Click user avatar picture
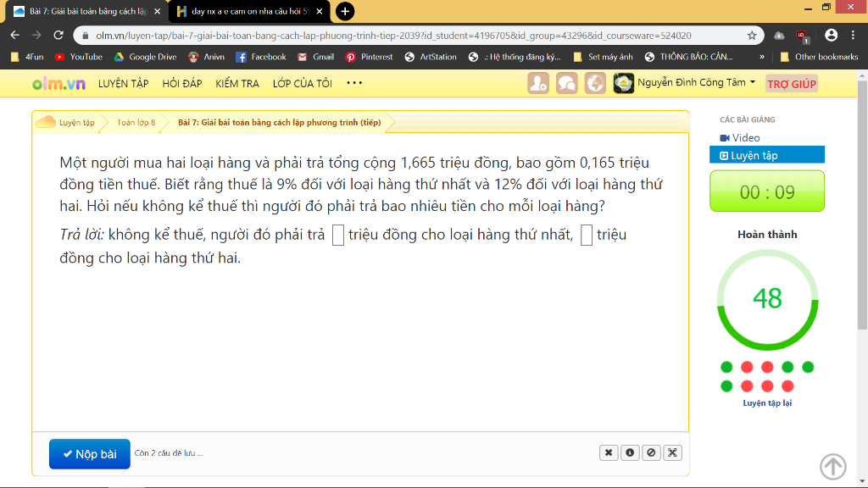Viewport: 868px width, 488px height. [x=623, y=83]
